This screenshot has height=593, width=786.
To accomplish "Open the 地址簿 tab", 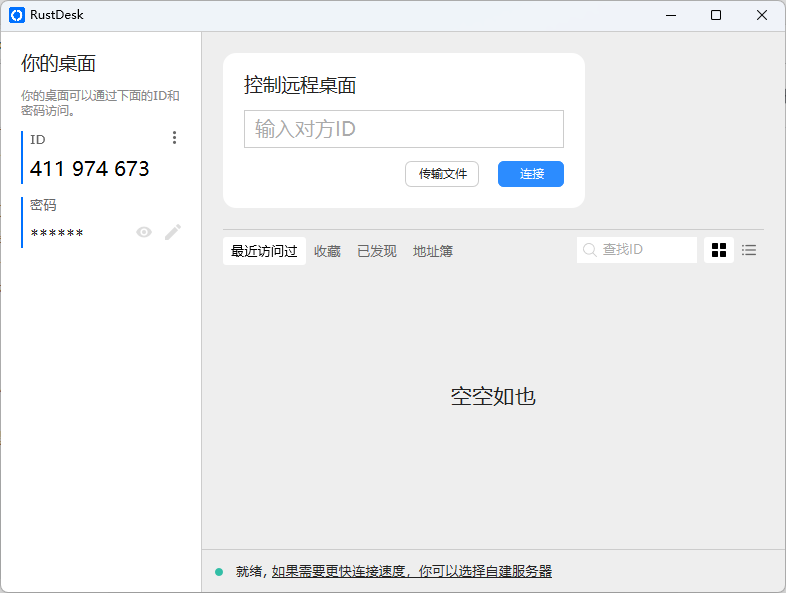I will (433, 251).
